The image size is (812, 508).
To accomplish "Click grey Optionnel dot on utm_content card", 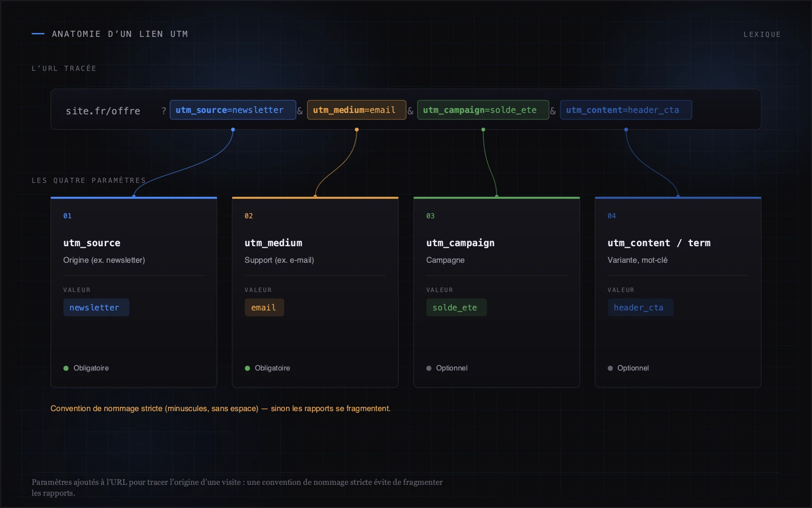I will 610,368.
